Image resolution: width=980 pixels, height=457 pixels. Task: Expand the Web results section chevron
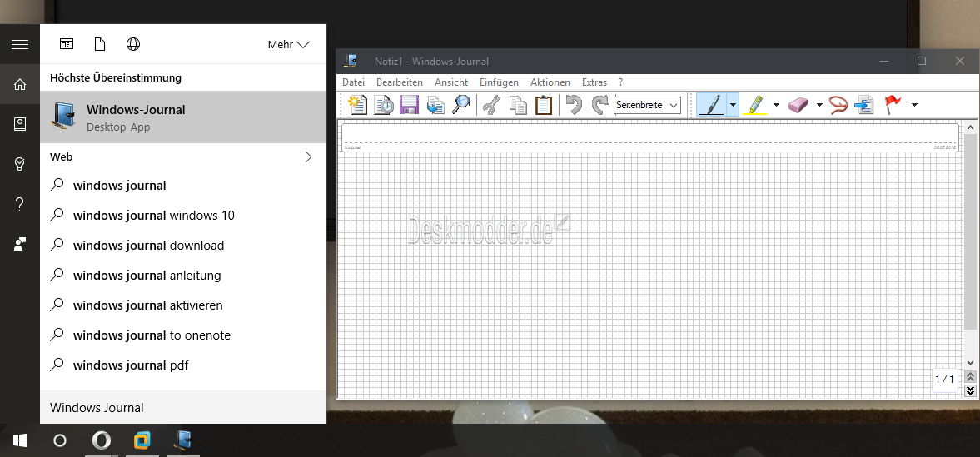(x=308, y=157)
